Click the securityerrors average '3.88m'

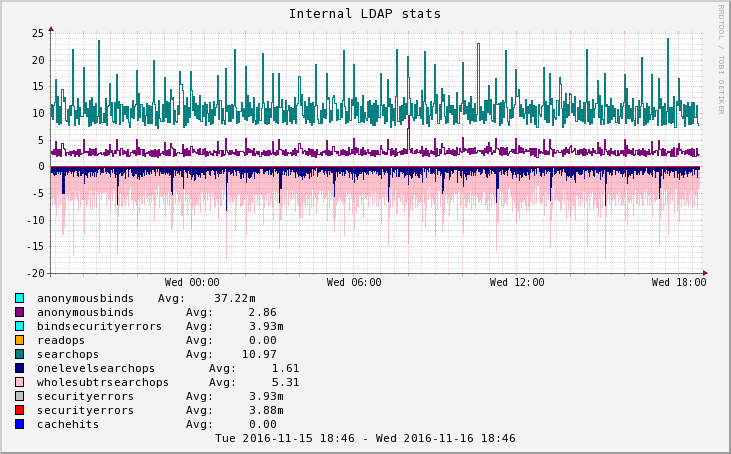coord(266,410)
